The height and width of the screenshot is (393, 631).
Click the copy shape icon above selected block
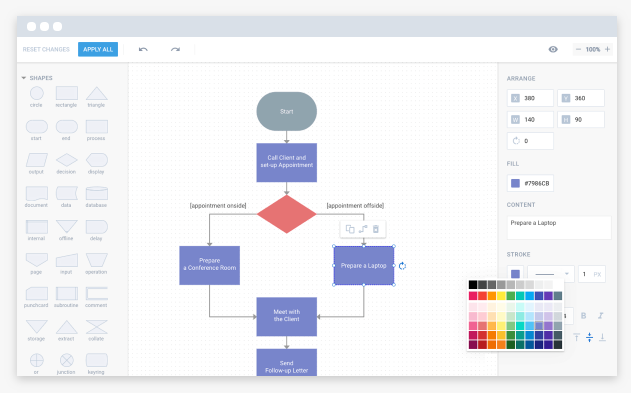pos(350,229)
